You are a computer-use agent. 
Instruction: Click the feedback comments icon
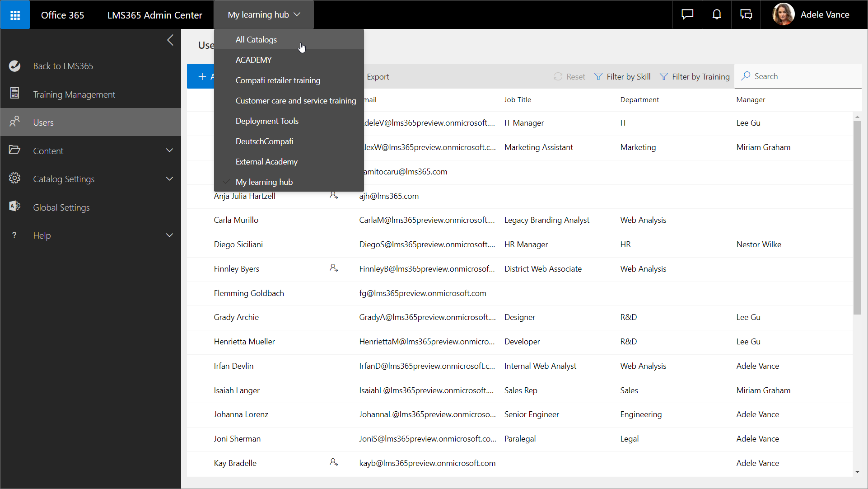pos(746,15)
